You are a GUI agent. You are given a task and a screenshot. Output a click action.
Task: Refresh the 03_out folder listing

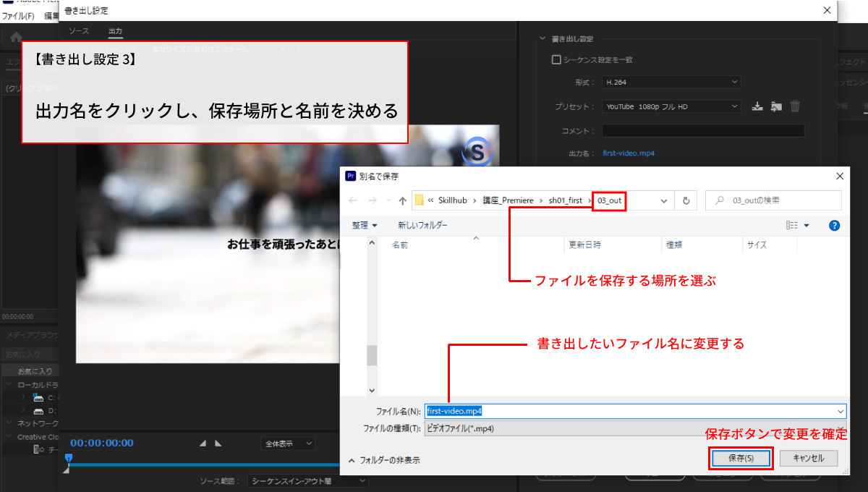[x=686, y=200]
